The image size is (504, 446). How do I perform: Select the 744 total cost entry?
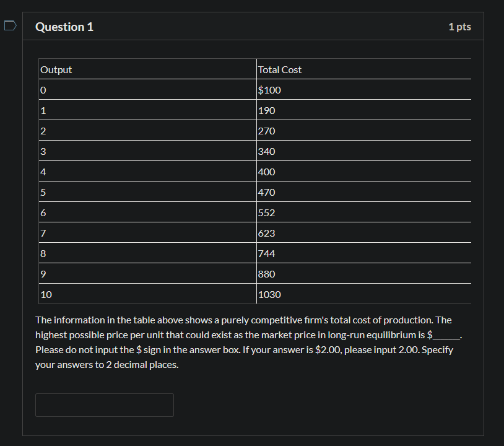pos(266,253)
